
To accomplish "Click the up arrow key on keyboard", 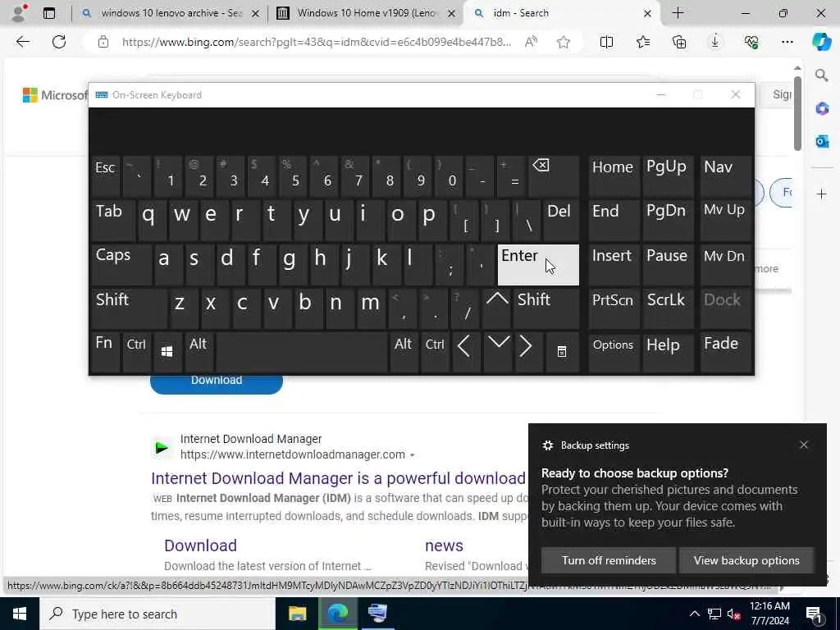I will tap(497, 308).
